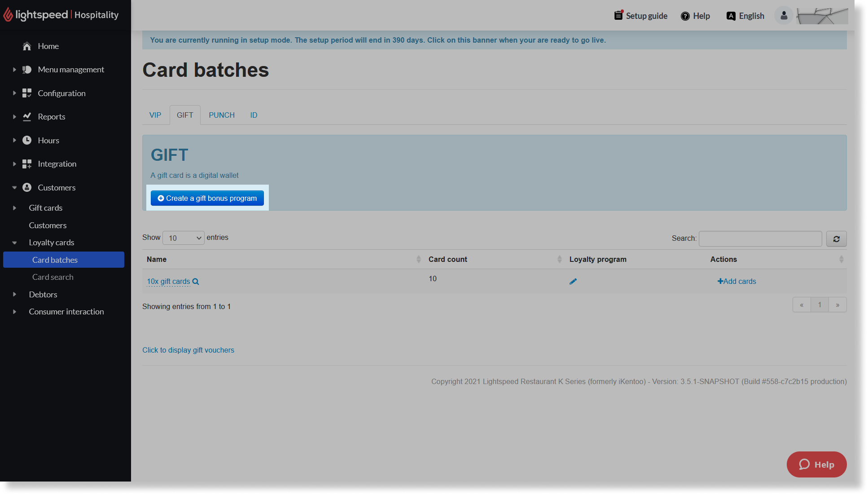Click the Card count column sort arrows

560,259
